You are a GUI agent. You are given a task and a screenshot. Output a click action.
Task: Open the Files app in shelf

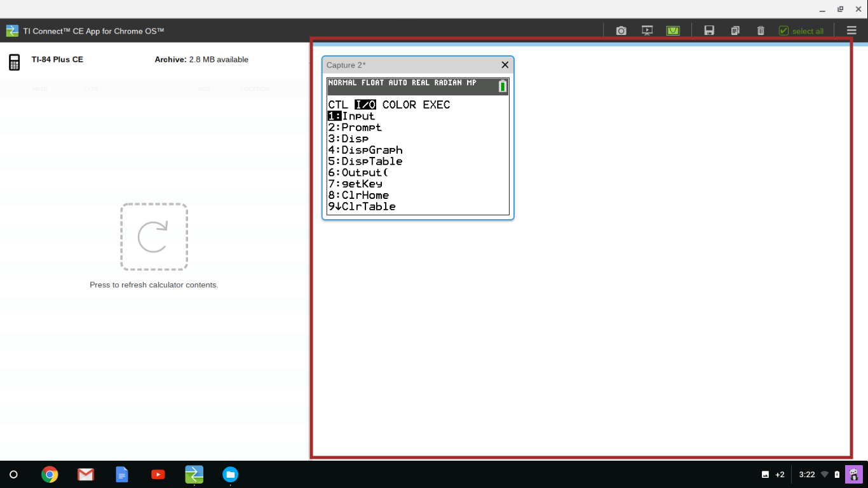pyautogui.click(x=230, y=475)
